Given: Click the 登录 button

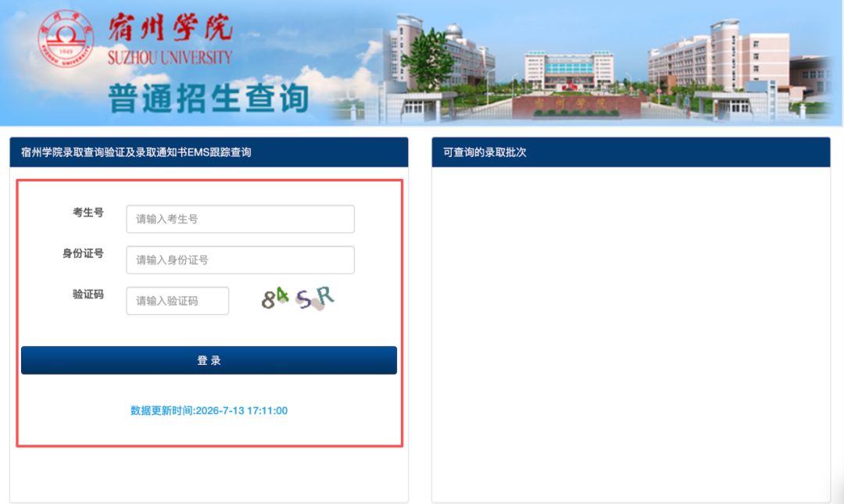Looking at the screenshot, I should [209, 360].
